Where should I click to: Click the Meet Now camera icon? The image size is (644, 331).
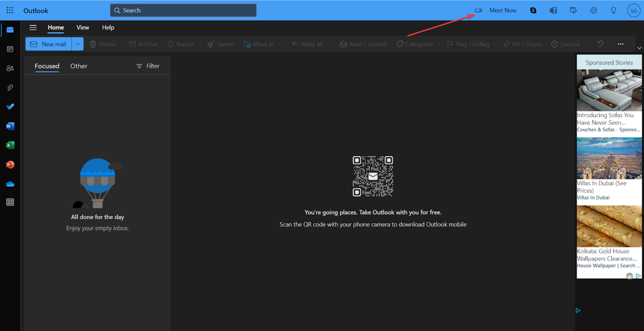pos(479,10)
